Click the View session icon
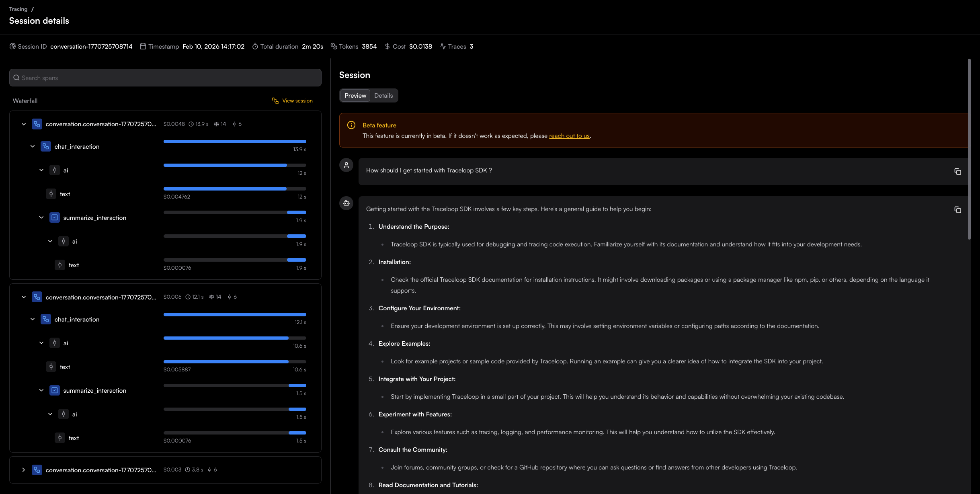The height and width of the screenshot is (494, 980). click(275, 101)
